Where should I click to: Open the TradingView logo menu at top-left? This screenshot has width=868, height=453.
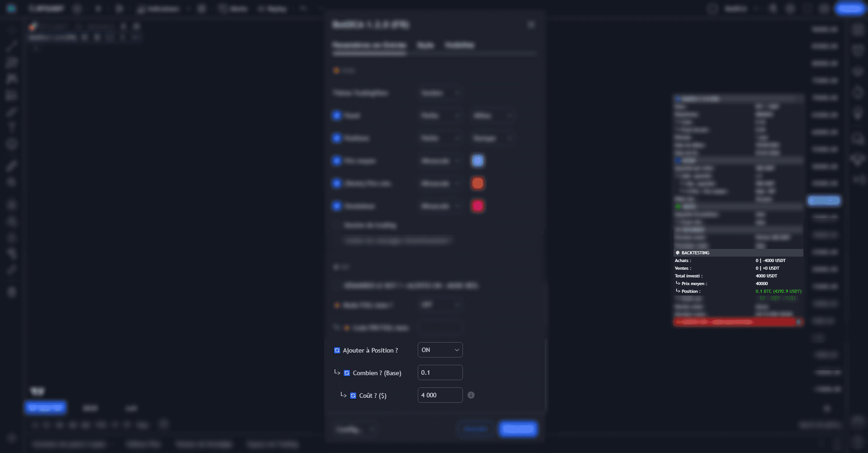click(11, 9)
